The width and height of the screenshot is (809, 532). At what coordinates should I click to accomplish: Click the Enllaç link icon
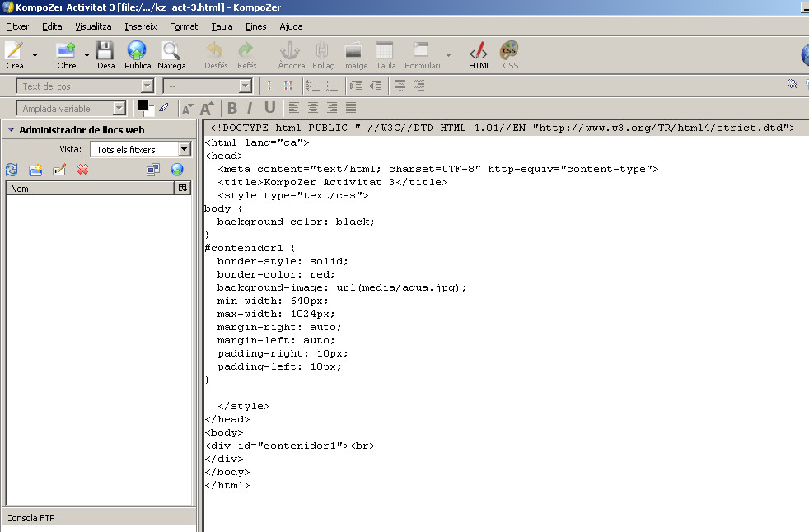pos(322,50)
